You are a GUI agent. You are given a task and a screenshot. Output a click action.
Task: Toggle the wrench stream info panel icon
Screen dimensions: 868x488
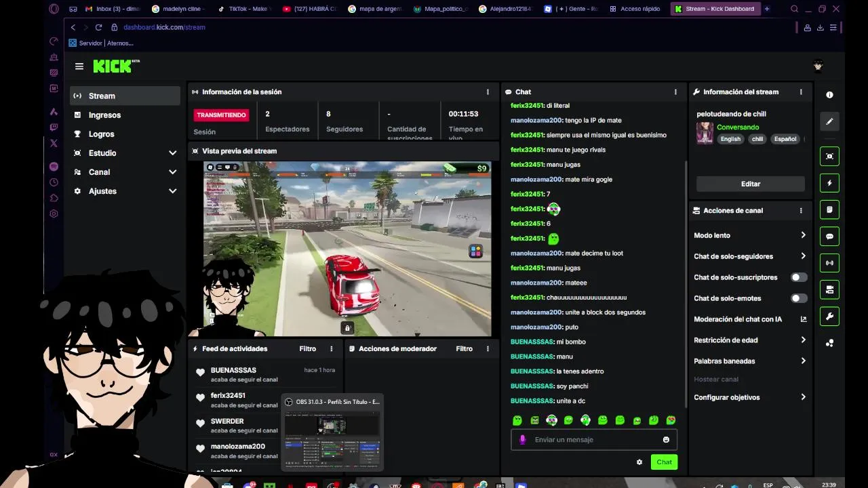(x=829, y=317)
